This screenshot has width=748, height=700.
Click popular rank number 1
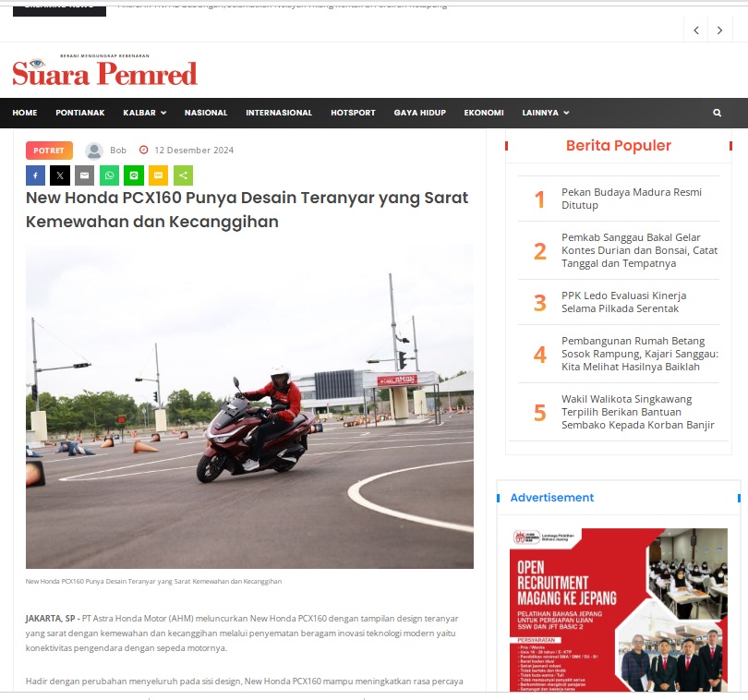click(x=539, y=199)
